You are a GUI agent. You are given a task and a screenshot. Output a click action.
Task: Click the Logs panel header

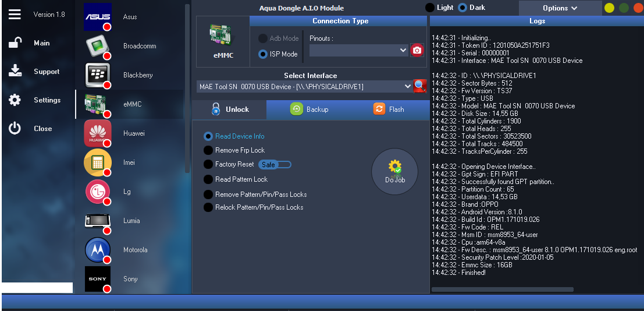coord(537,21)
